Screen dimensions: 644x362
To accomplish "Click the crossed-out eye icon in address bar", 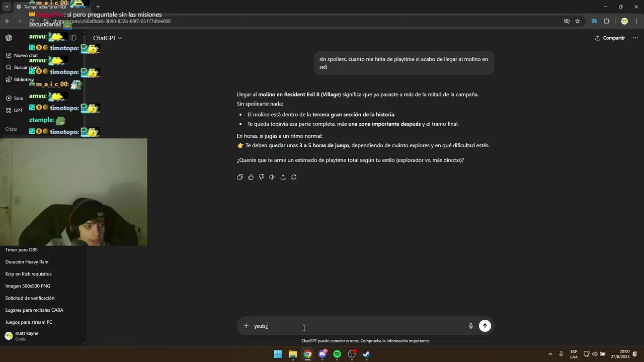I will [567, 21].
